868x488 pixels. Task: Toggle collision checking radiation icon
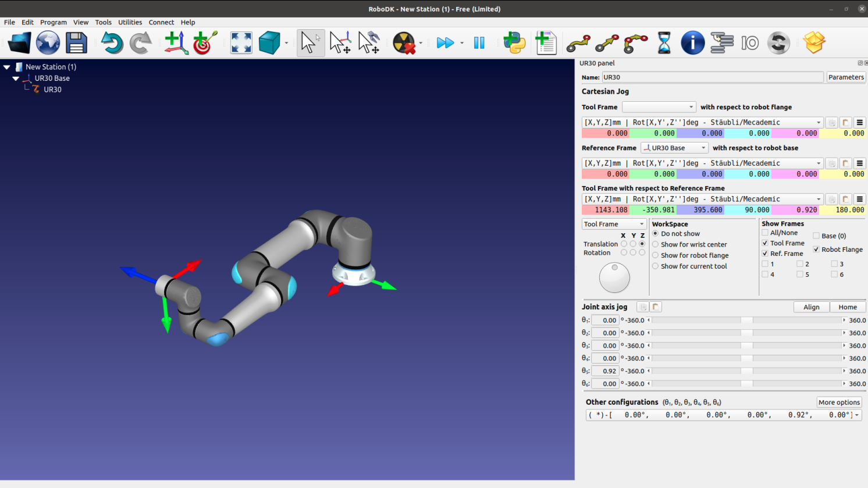404,43
